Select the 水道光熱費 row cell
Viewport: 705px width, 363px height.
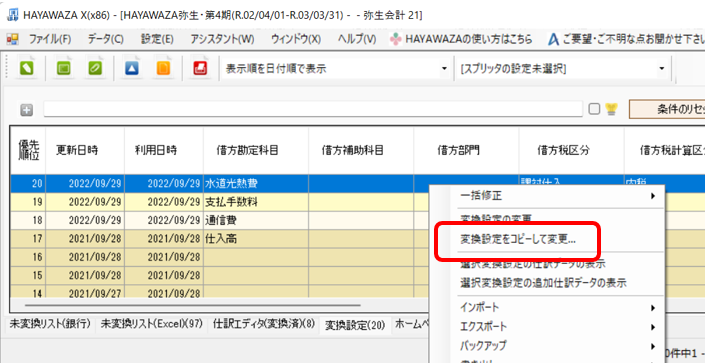[256, 184]
